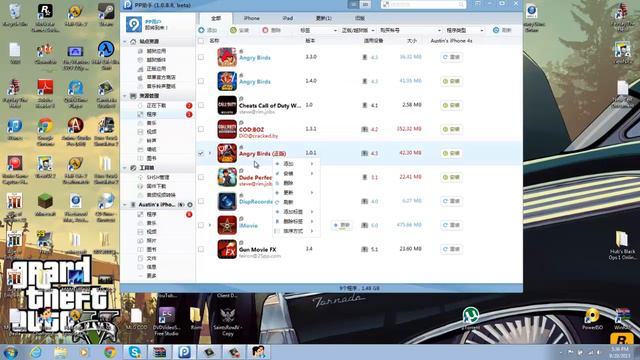Click eject icon beside Austin's iPhone
Image resolution: width=640 pixels, height=360 pixels.
[190, 204]
